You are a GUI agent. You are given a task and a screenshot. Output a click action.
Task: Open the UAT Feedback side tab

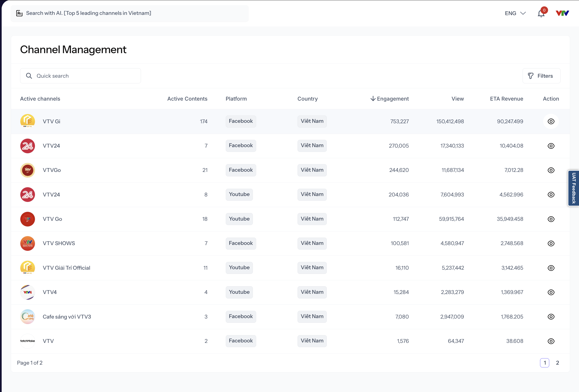[573, 188]
